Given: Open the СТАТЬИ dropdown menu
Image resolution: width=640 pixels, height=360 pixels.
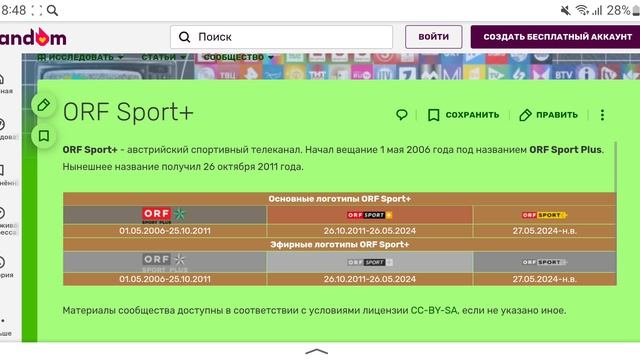Looking at the screenshot, I should [x=164, y=58].
